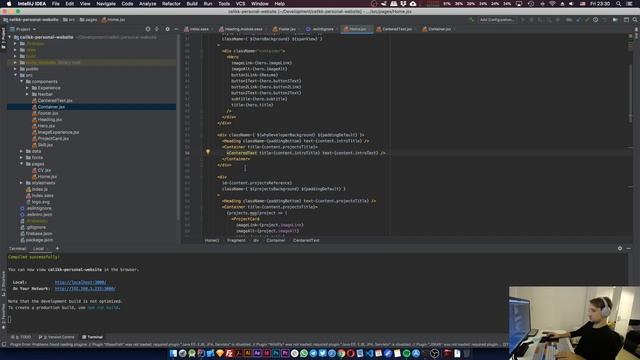640x360 pixels.
Task: Click the CenteredText breadcrumb below editor
Action: pos(306,240)
